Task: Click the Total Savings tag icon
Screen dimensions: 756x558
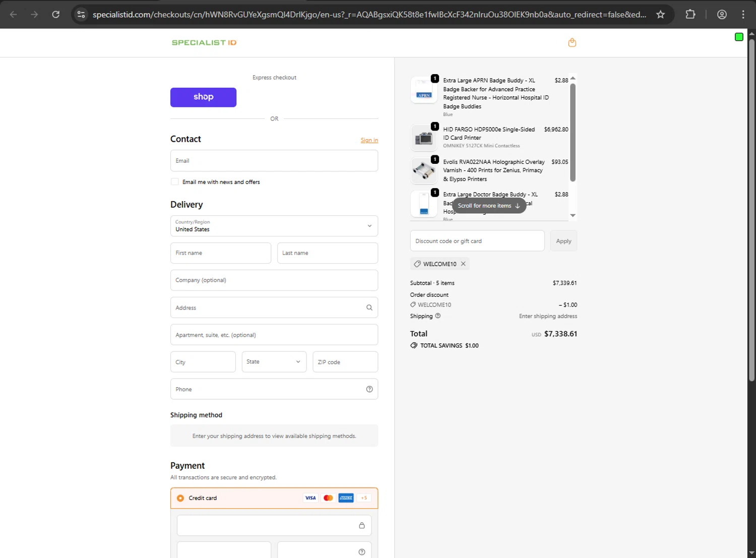Action: pyautogui.click(x=414, y=345)
